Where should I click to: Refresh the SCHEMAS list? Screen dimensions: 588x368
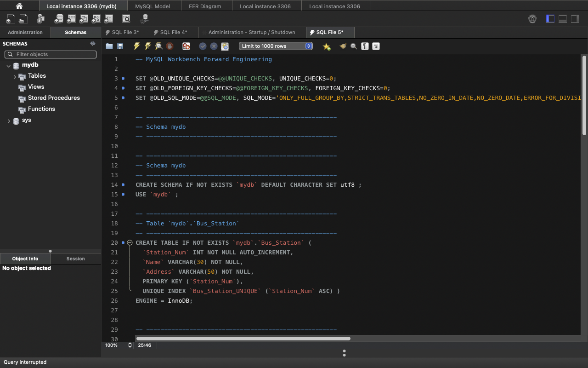click(92, 44)
